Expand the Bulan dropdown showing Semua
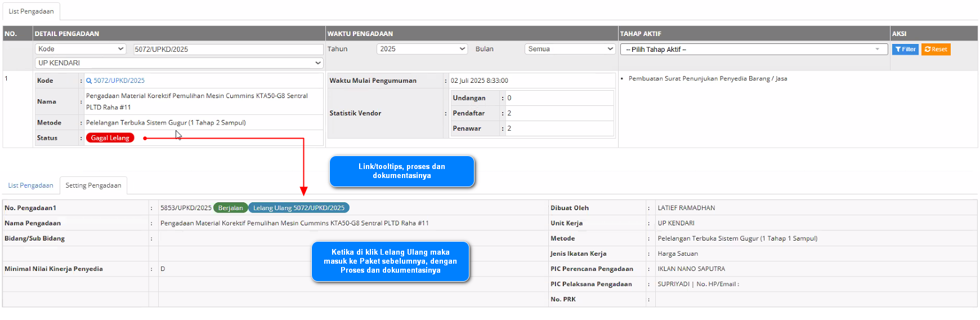 click(570, 49)
